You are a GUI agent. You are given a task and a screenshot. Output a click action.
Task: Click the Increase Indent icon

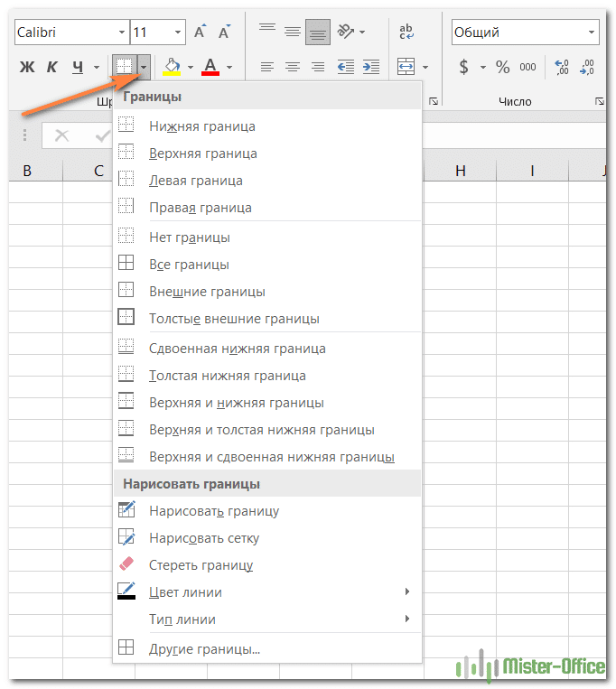[x=371, y=67]
